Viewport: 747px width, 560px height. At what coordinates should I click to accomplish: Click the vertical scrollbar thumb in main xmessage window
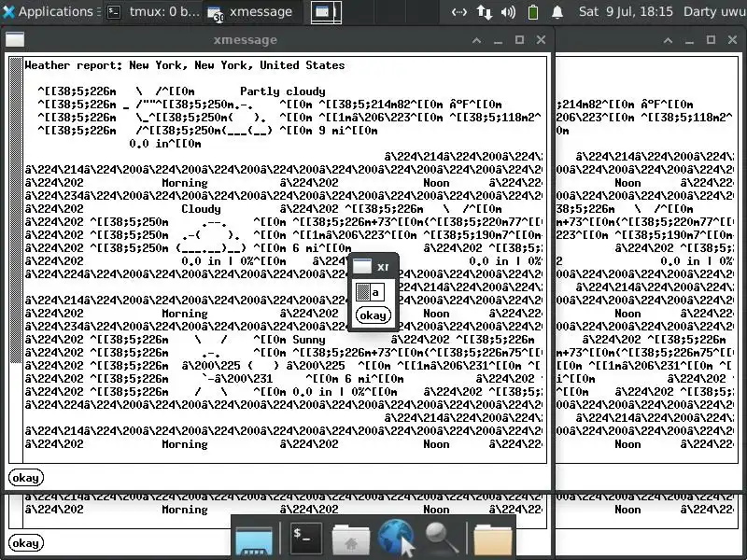(16, 210)
